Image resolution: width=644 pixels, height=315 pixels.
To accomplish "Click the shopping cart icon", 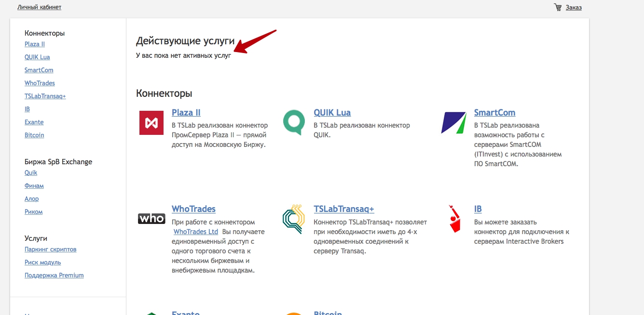I will tap(558, 7).
